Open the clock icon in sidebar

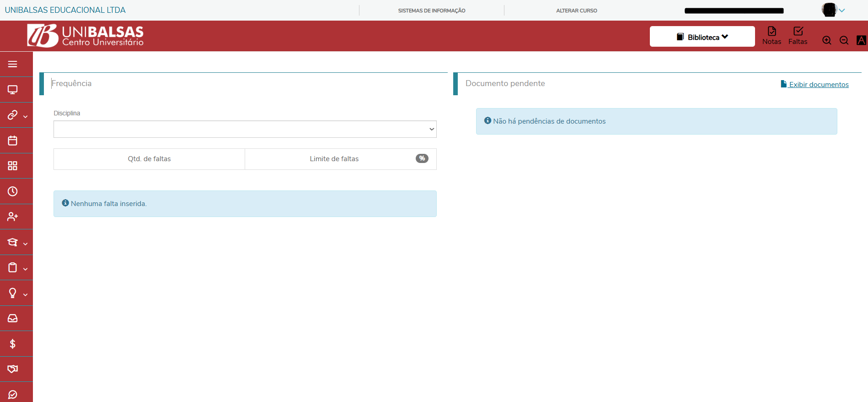(13, 191)
